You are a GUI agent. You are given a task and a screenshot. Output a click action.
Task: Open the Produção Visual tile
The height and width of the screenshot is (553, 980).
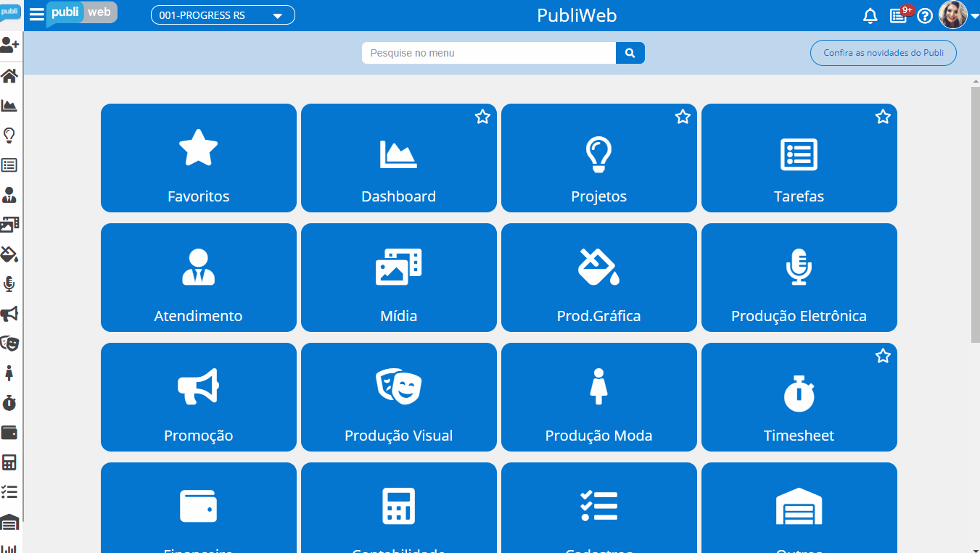click(399, 397)
